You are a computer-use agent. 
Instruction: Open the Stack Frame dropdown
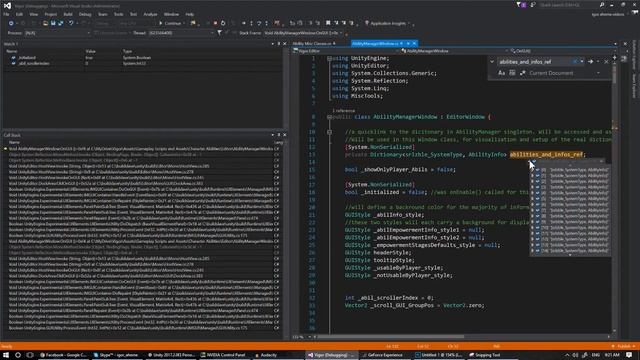click(303, 33)
